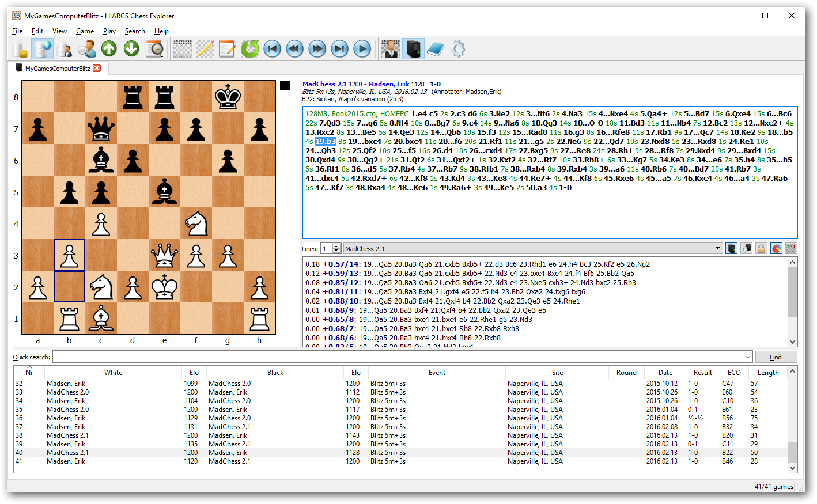Select the MyGamesComputerBlitz tab

tap(58, 69)
